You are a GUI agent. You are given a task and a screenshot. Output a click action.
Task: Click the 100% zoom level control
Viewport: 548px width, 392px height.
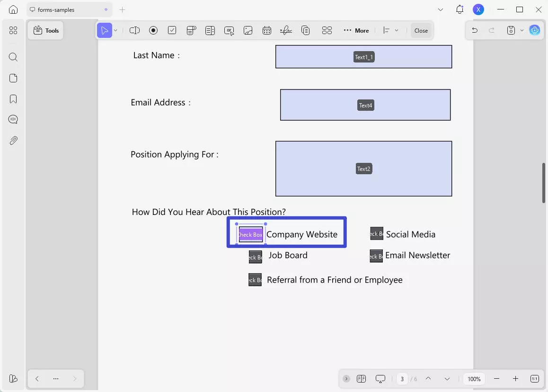point(474,379)
